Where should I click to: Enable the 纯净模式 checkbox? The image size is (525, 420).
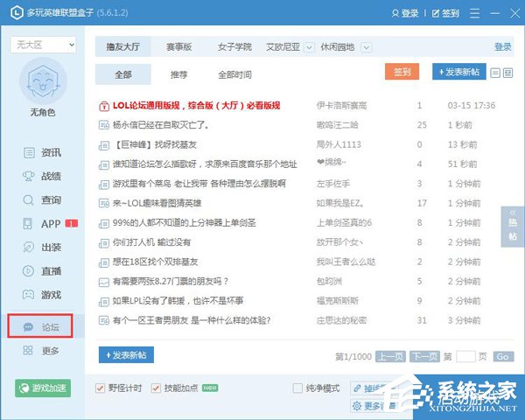coord(298,388)
